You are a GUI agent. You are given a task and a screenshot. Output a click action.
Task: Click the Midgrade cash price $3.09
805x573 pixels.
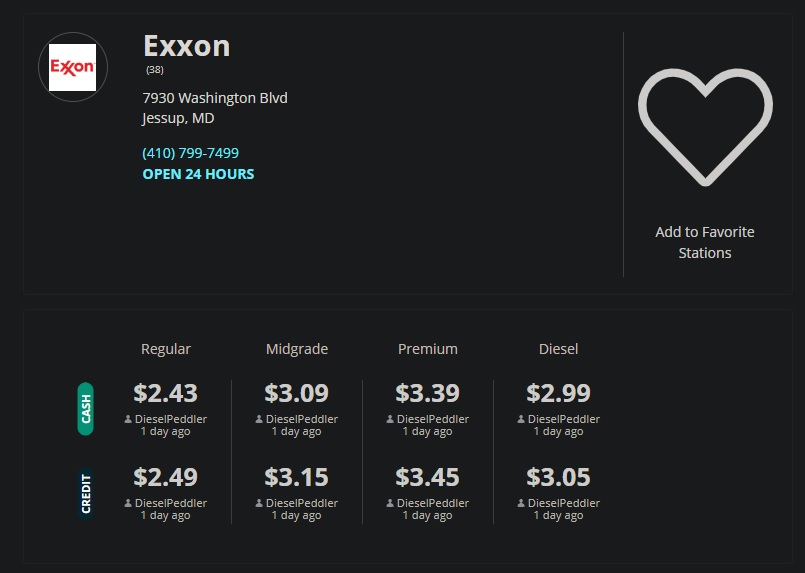click(296, 393)
